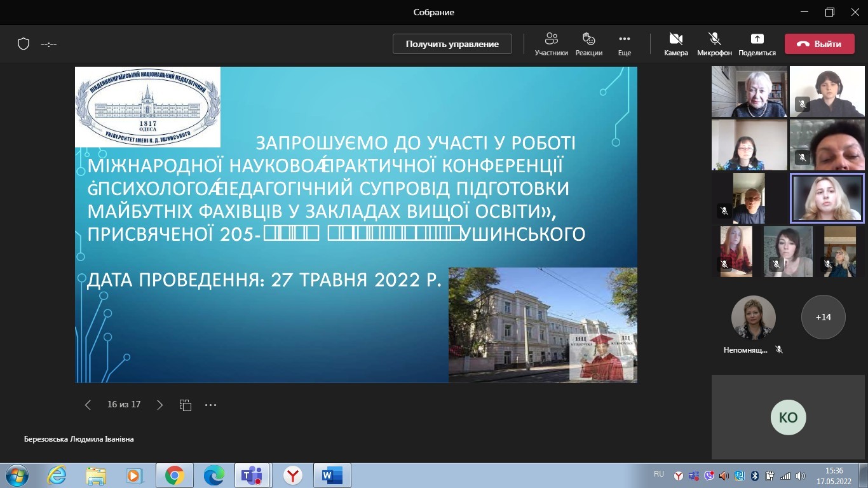Expand the +14 additional participants

(x=823, y=317)
